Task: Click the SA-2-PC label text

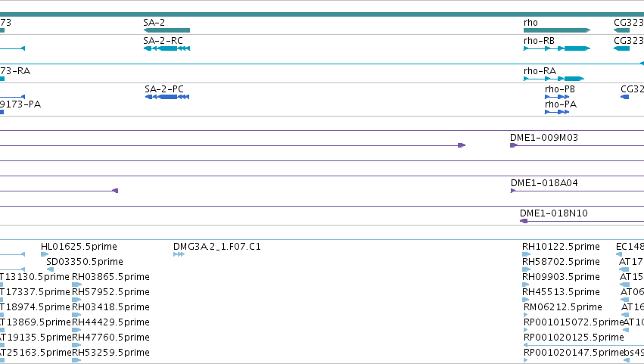Action: [164, 89]
